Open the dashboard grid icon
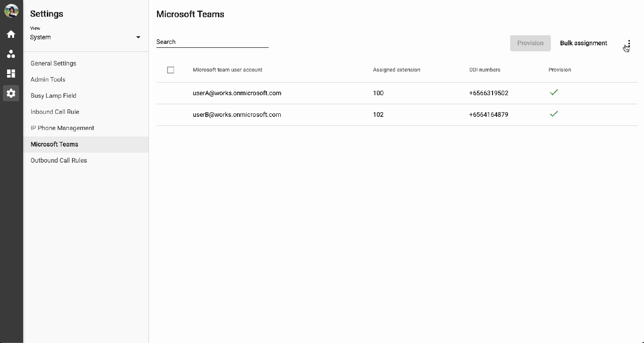644x343 pixels. tap(11, 74)
